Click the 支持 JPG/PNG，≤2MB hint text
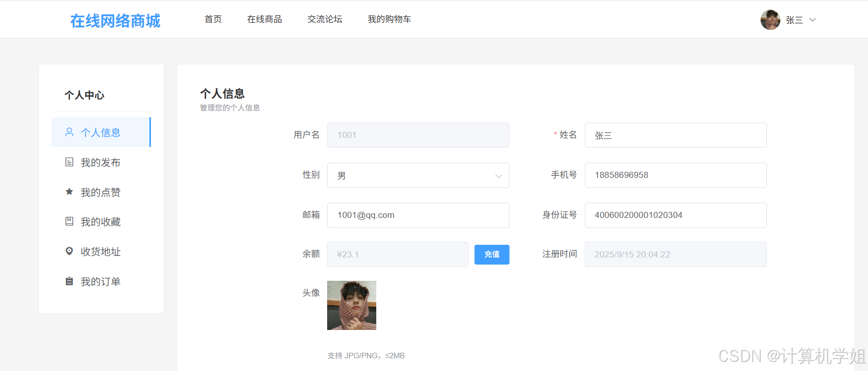Viewport: 868px width, 371px height. coord(366,356)
